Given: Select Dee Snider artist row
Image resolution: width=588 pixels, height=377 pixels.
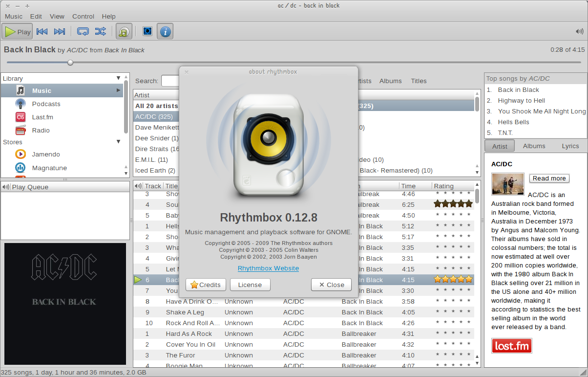Looking at the screenshot, I should coord(156,138).
